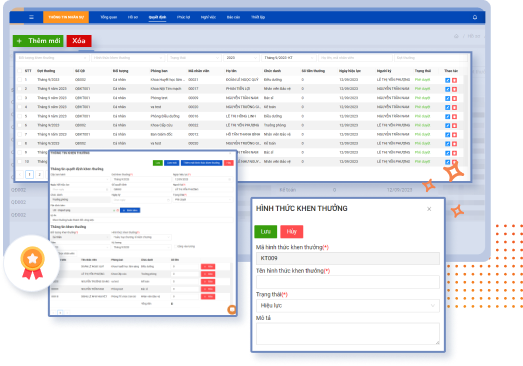
Task: Click the red delete icon in row 1
Action: click(454, 80)
